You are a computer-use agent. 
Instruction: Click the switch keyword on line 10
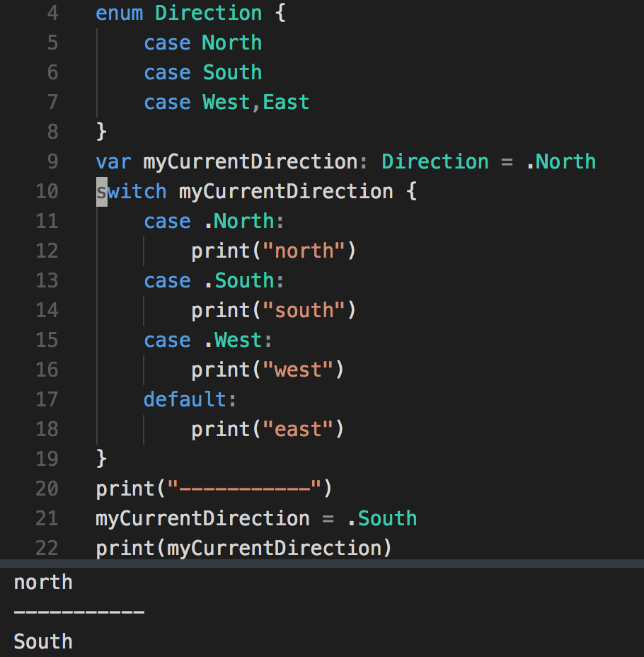coord(132,191)
